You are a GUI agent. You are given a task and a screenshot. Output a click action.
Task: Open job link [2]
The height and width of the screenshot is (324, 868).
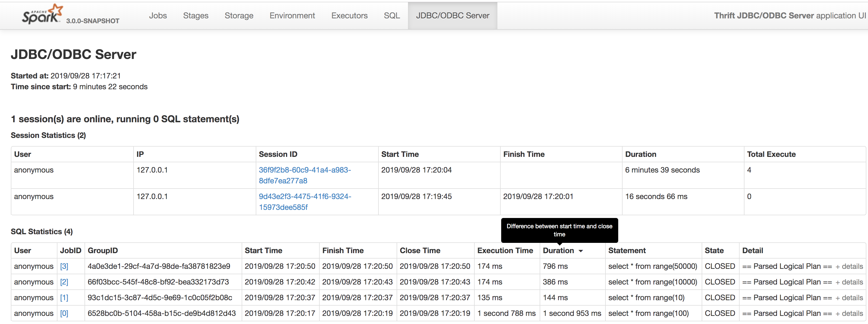click(x=64, y=282)
